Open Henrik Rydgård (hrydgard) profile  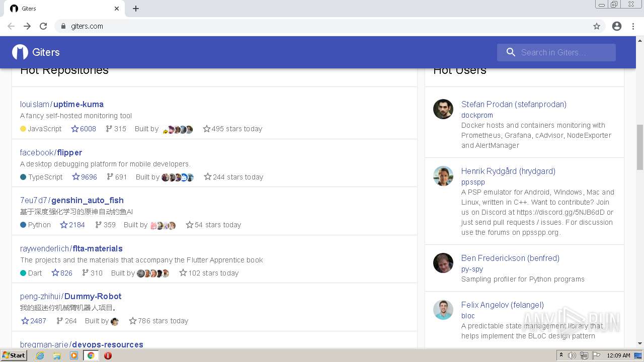[508, 171]
